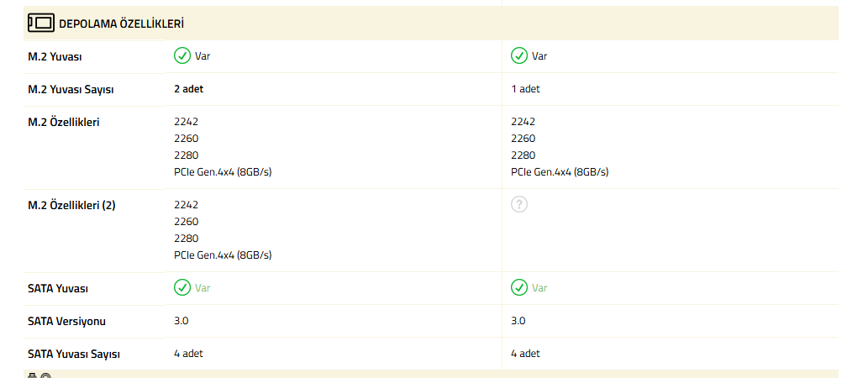This screenshot has height=378, width=868.
Task: Click the gray question mark icon
Action: coord(519,204)
